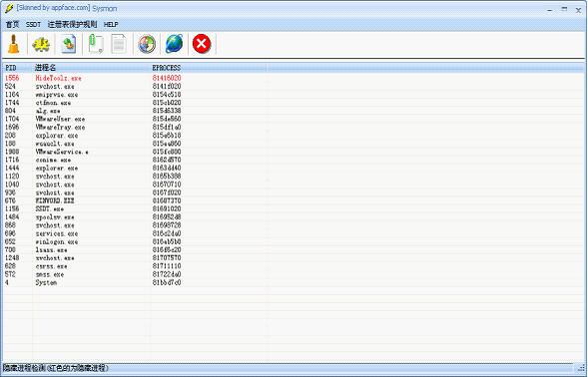Select the wmiprvse.exe process

point(294,95)
